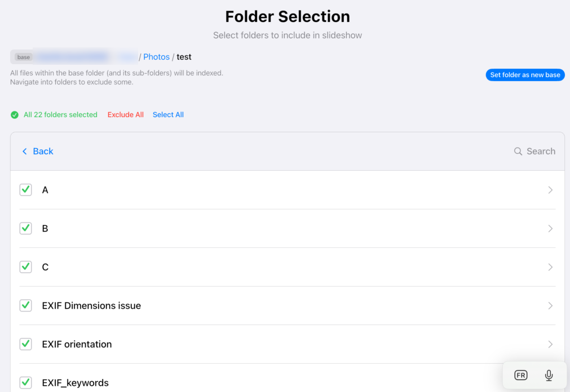Screen dimensions: 570x392
Task: Click the Exclude All link
Action: (x=125, y=114)
